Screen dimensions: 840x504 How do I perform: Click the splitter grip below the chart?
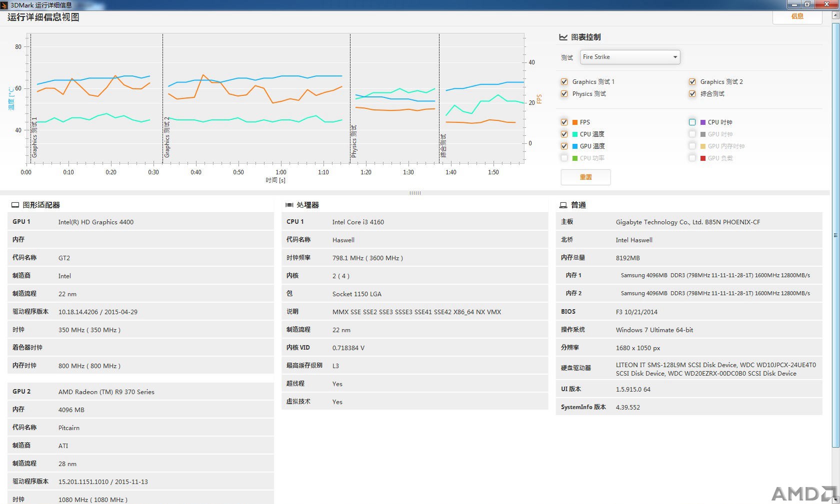[415, 193]
